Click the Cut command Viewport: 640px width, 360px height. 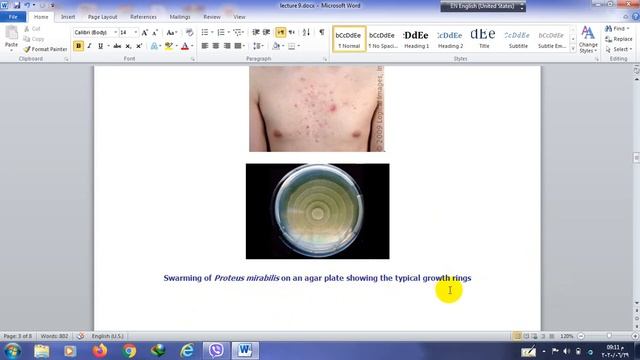(x=32, y=29)
